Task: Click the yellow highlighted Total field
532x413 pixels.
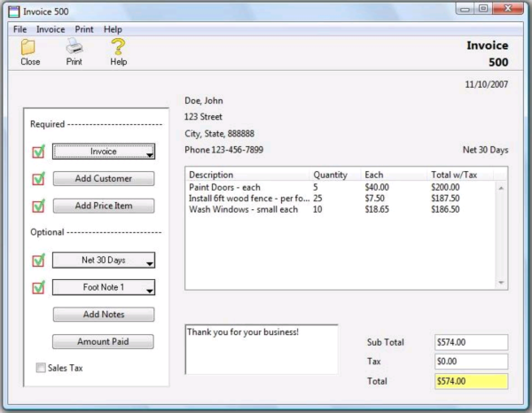Action: tap(471, 381)
